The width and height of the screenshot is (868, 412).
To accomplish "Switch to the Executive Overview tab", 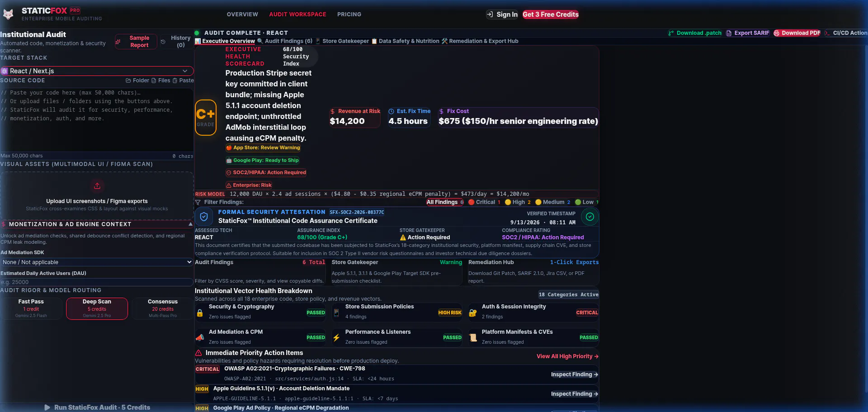I will point(225,41).
